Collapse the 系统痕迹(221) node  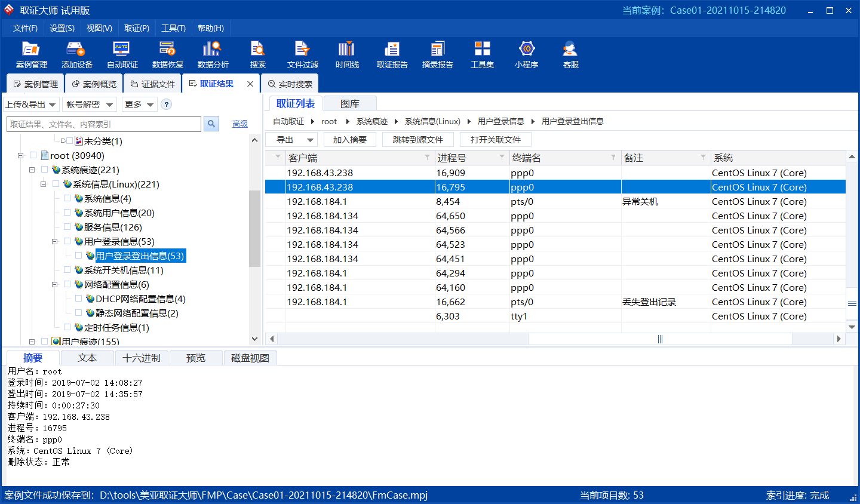(32, 170)
